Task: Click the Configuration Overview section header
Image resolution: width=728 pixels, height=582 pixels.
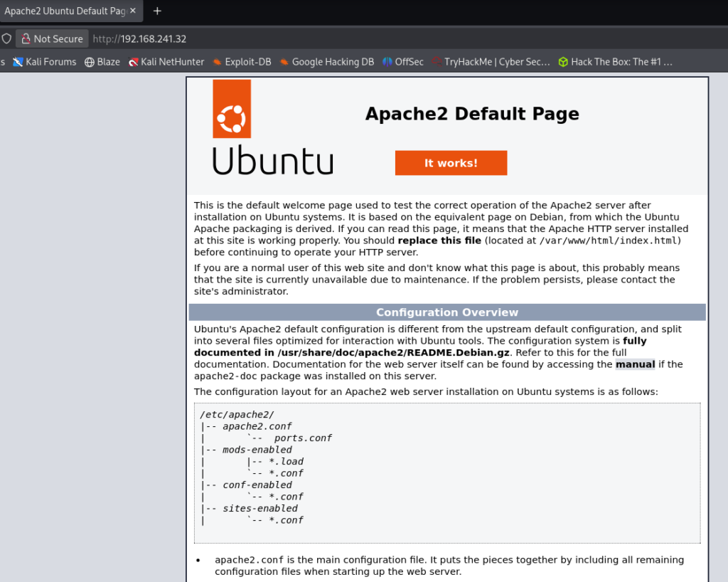Action: click(x=447, y=312)
